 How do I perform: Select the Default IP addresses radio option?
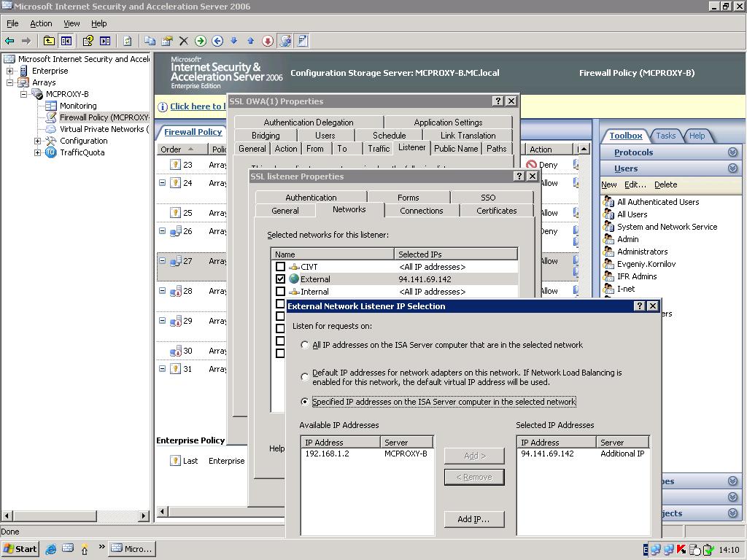coord(305,377)
